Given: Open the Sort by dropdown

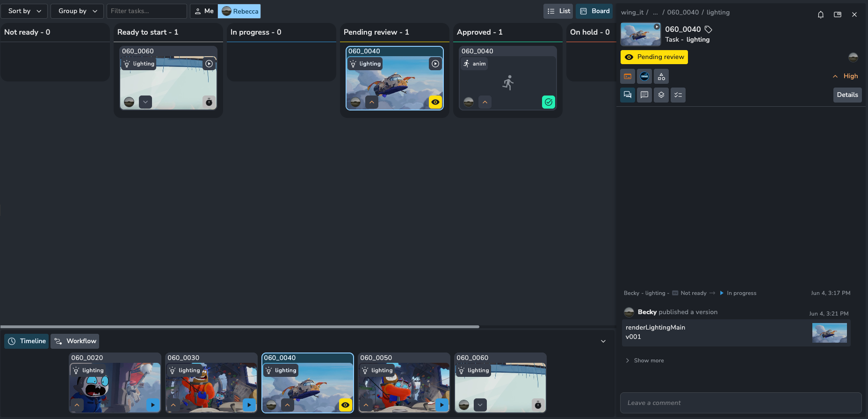Looking at the screenshot, I should pyautogui.click(x=25, y=11).
